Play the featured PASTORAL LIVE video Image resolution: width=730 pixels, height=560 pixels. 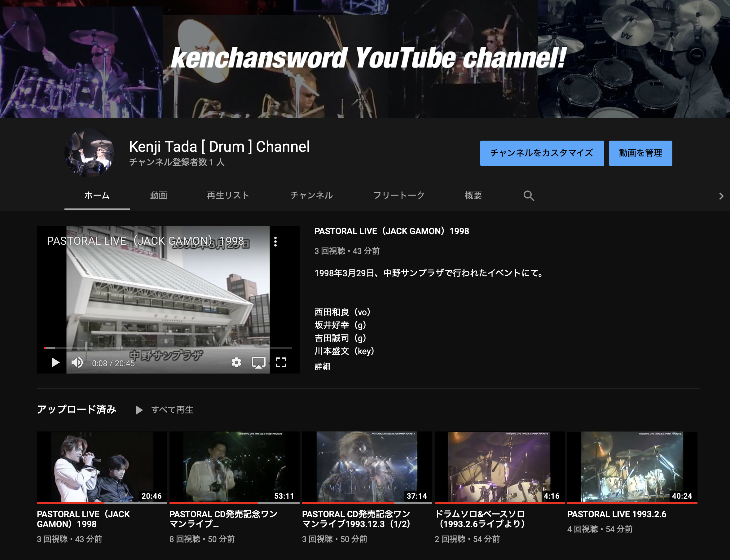(x=55, y=362)
